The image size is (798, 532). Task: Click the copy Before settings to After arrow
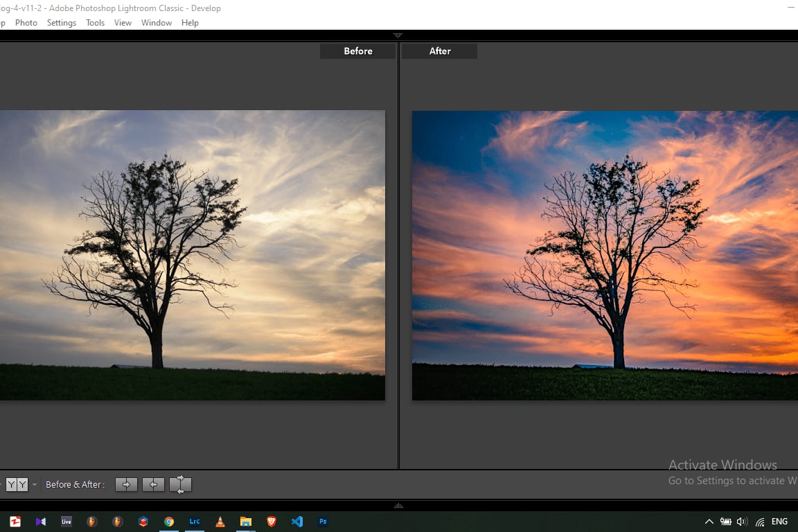click(x=126, y=485)
